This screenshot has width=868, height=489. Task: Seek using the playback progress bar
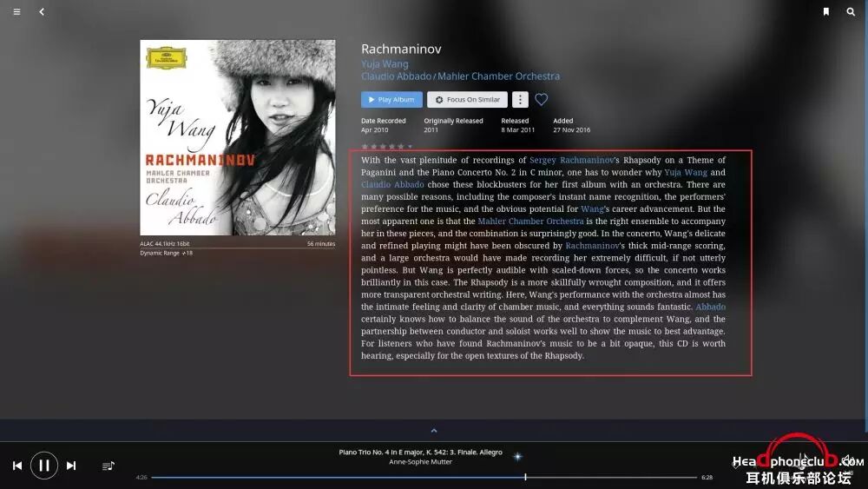point(424,477)
